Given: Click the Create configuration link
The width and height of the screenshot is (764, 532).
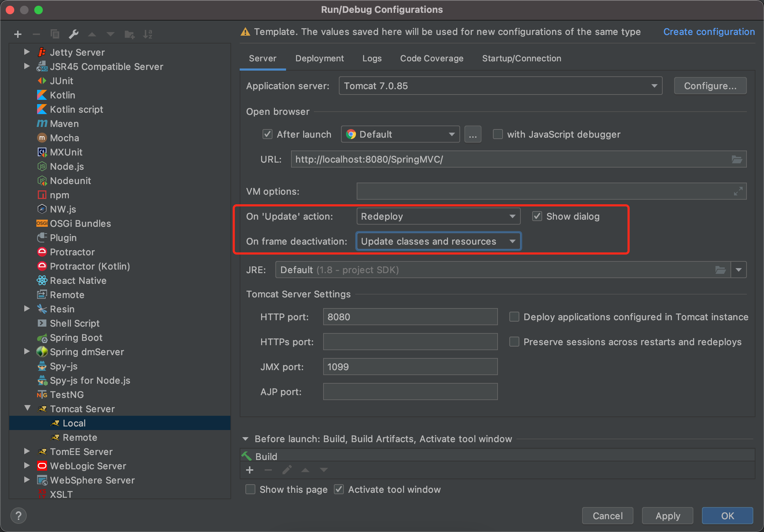Looking at the screenshot, I should pyautogui.click(x=709, y=32).
